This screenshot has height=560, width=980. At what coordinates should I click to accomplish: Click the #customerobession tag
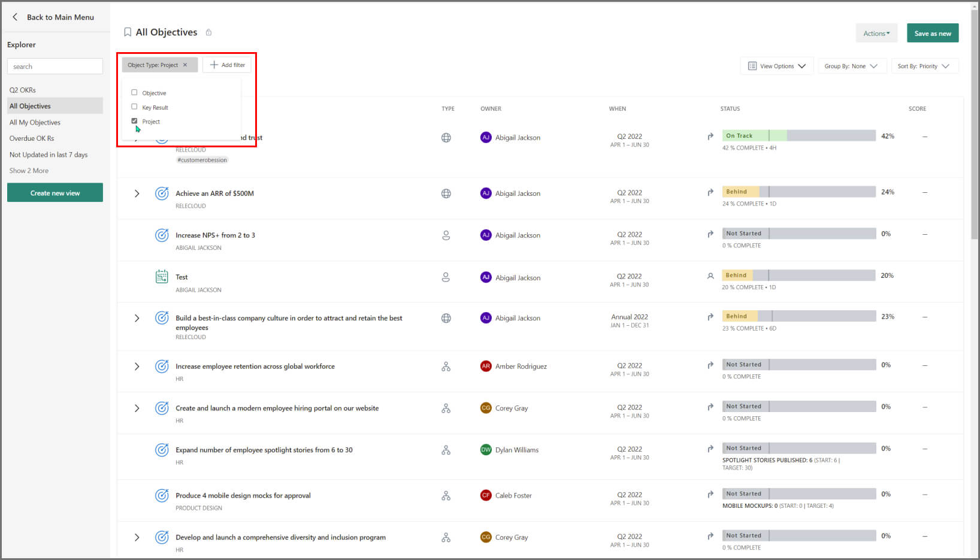[x=202, y=160]
